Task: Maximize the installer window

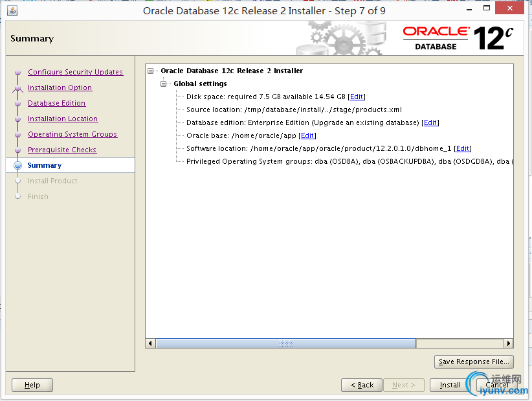Action: [487, 8]
